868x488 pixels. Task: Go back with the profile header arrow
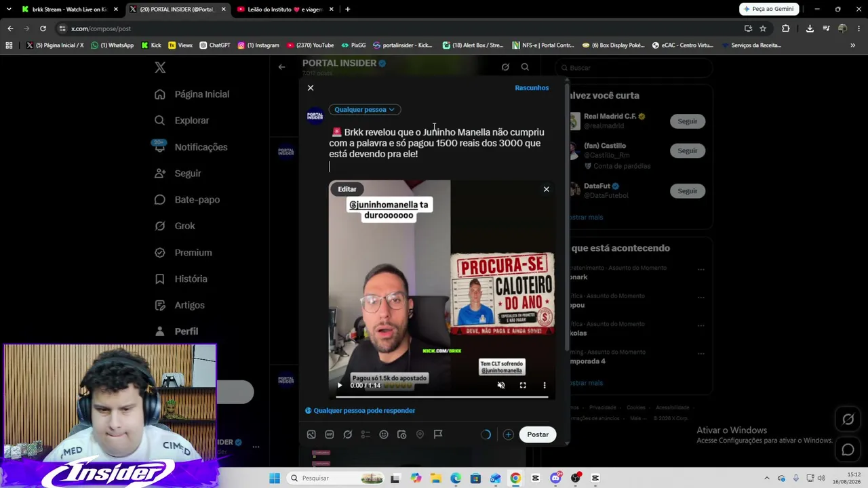click(x=281, y=67)
